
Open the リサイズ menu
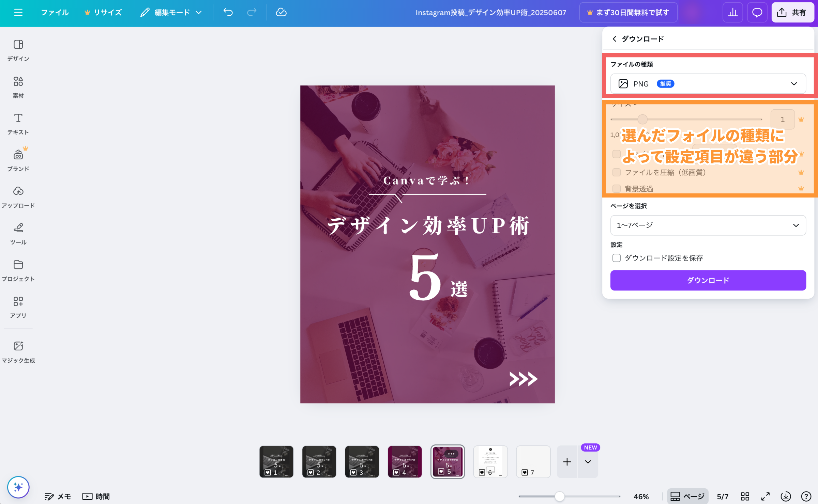coord(103,13)
